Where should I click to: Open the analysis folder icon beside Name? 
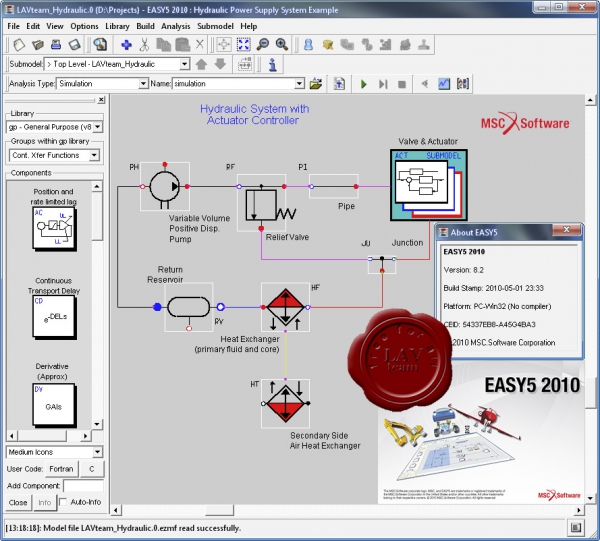(316, 83)
